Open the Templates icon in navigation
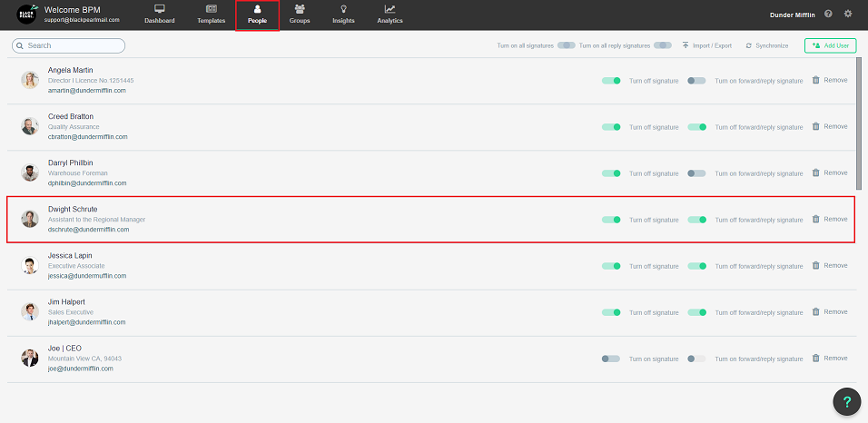 (211, 9)
